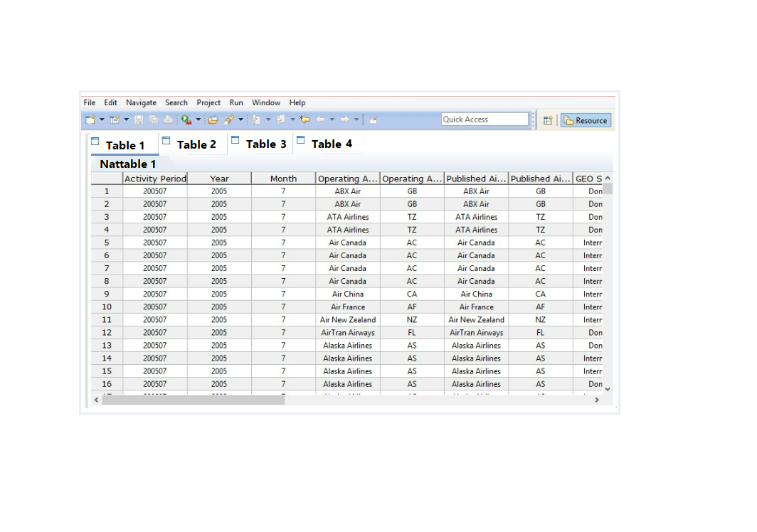Click the Next Annotation icon

256,119
